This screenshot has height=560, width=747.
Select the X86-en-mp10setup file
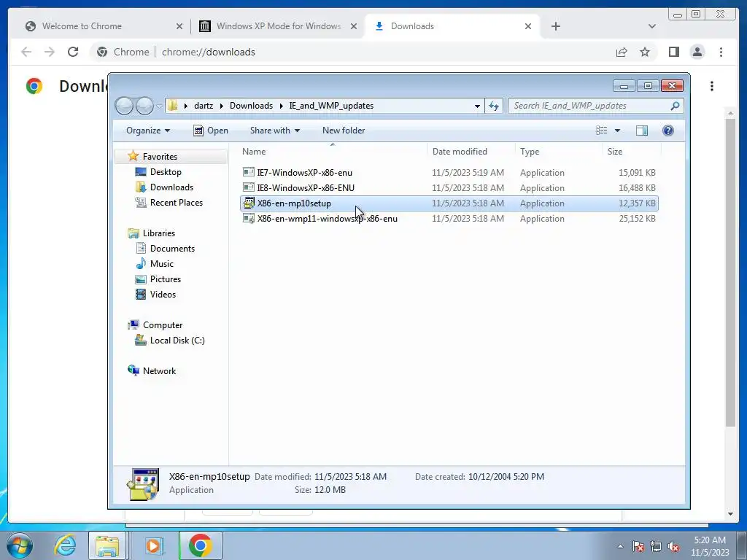point(449,203)
